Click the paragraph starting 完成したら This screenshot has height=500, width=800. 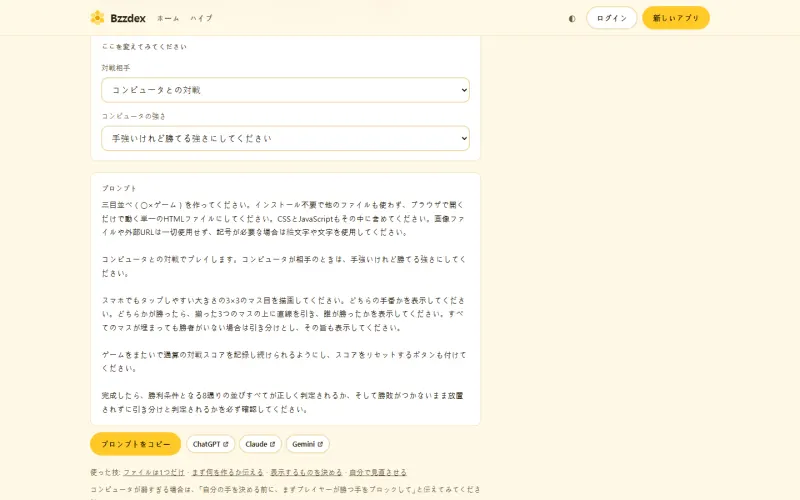pos(282,402)
